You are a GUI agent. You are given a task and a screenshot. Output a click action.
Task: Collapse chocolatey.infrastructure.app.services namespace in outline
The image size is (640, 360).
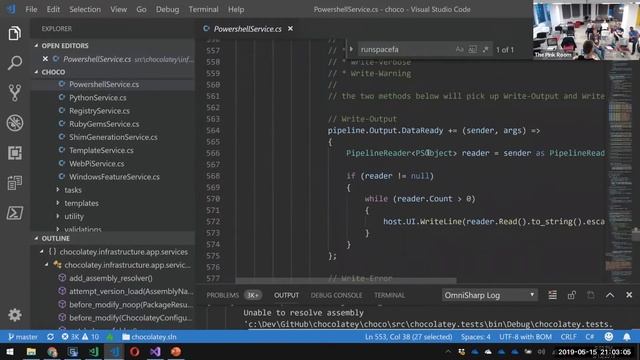pos(42,252)
